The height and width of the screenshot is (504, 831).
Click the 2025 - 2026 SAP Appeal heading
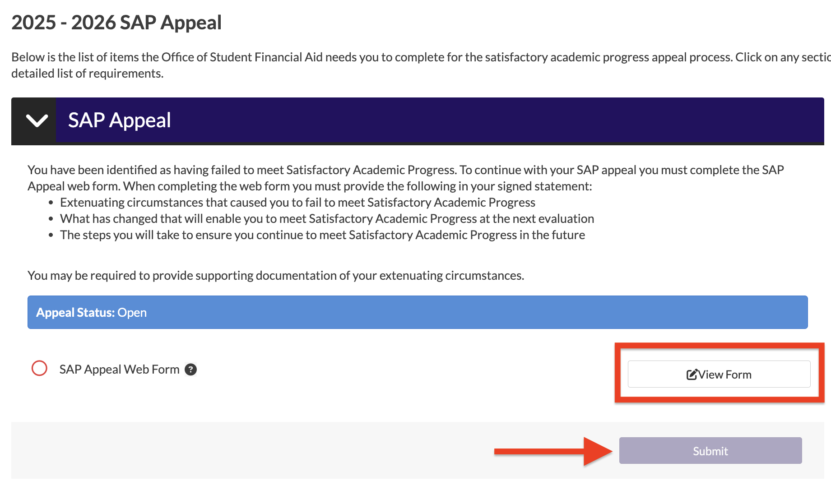[x=116, y=22]
